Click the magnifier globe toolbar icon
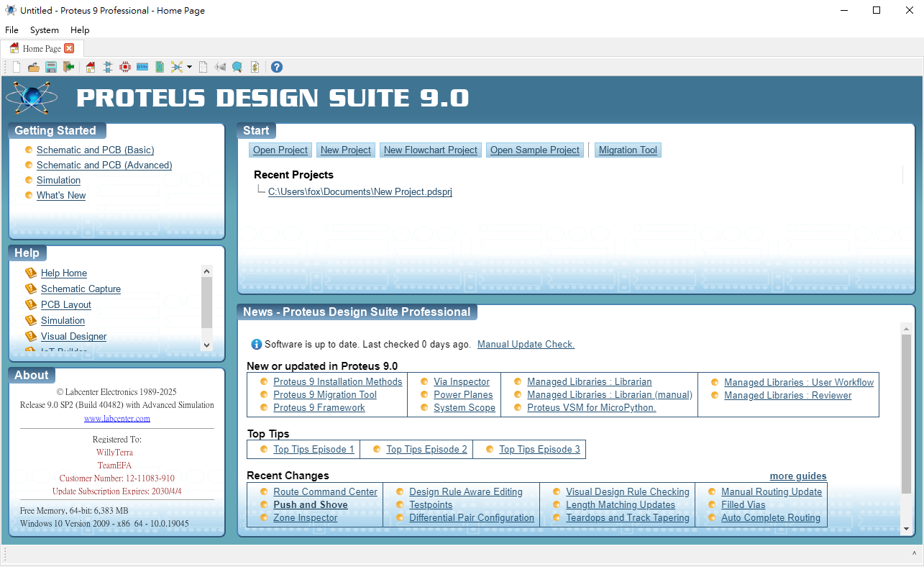The height and width of the screenshot is (567, 924). click(237, 67)
